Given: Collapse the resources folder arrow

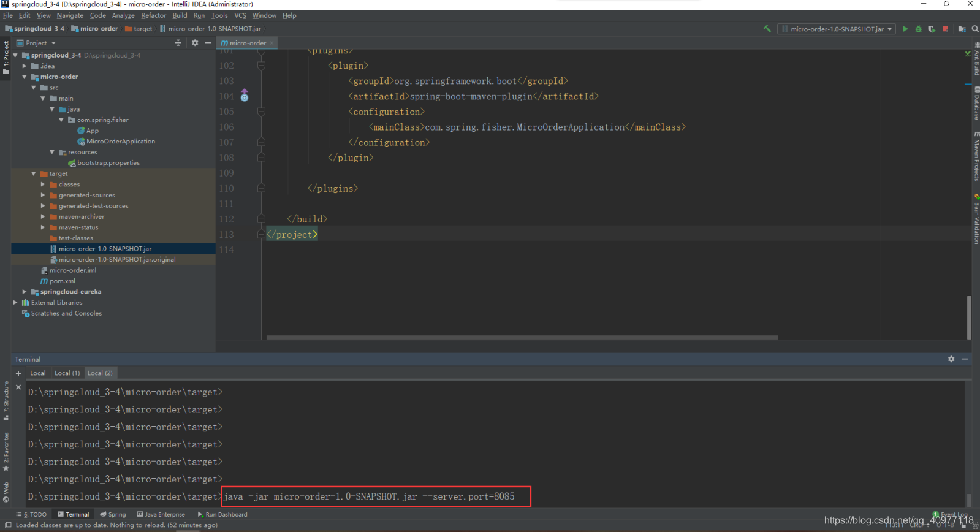Looking at the screenshot, I should pyautogui.click(x=52, y=152).
